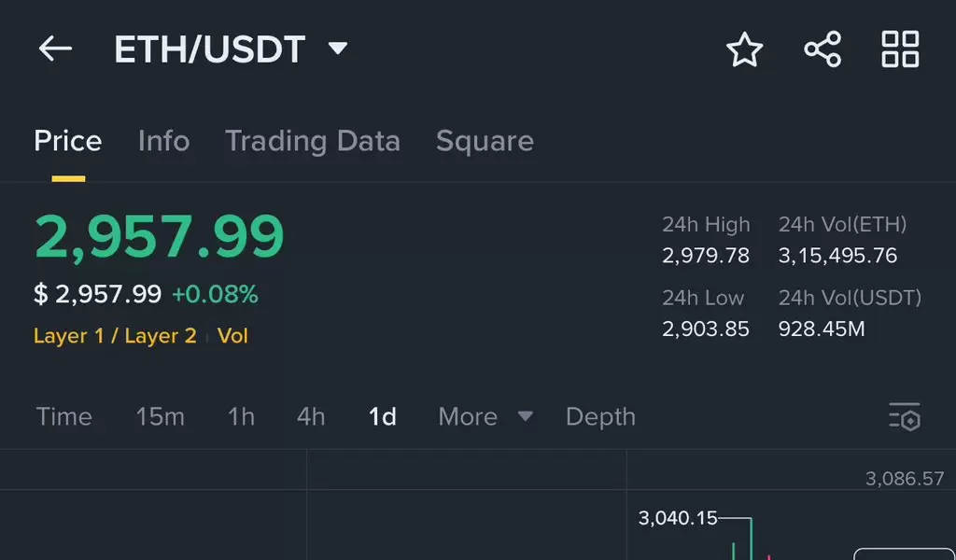
Task: Open chart settings icon beside Depth
Action: [905, 417]
